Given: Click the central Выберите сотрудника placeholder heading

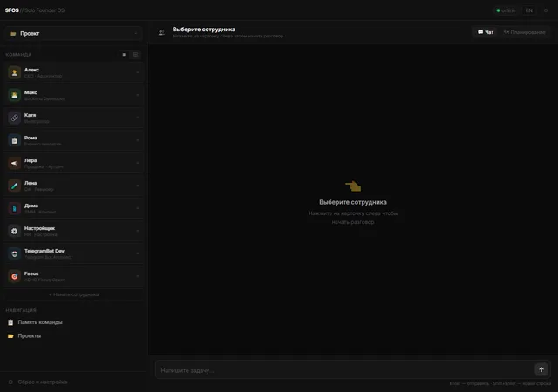Looking at the screenshot, I should [x=353, y=202].
